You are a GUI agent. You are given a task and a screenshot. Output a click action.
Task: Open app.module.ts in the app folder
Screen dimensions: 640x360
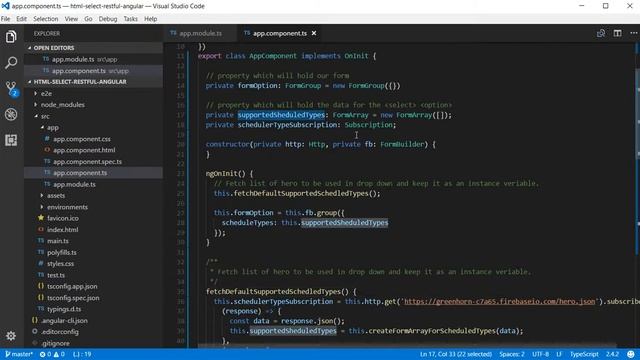pos(93,184)
